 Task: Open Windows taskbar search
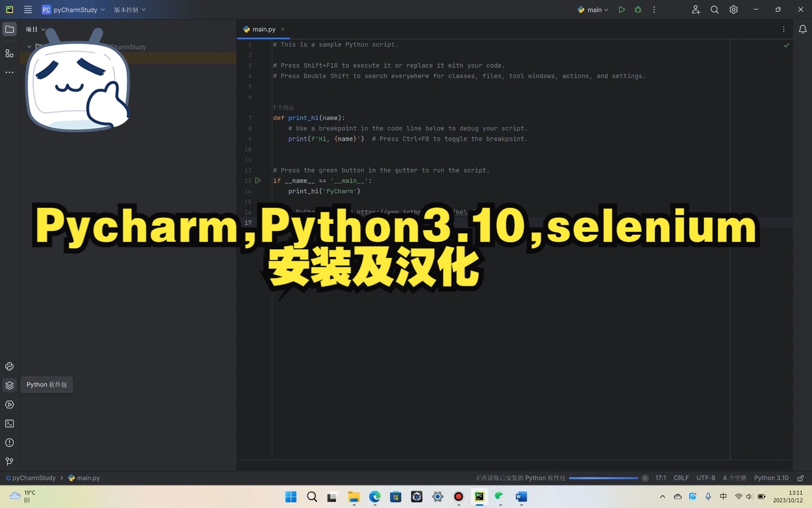[x=312, y=497]
